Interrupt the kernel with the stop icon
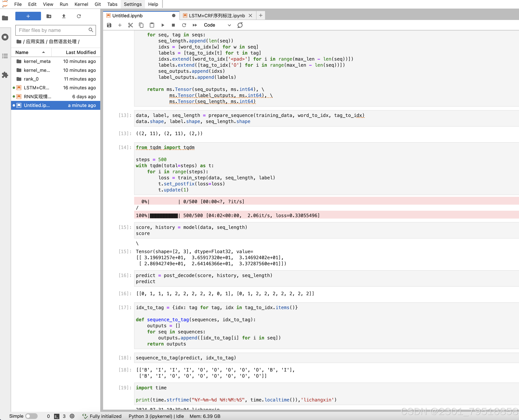Screen dimensions: 519x420 [x=173, y=25]
